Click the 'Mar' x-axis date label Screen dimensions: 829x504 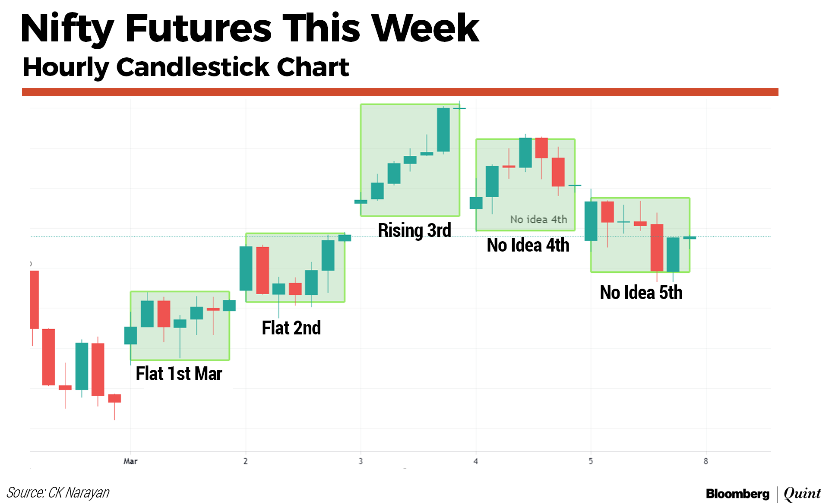click(x=130, y=461)
